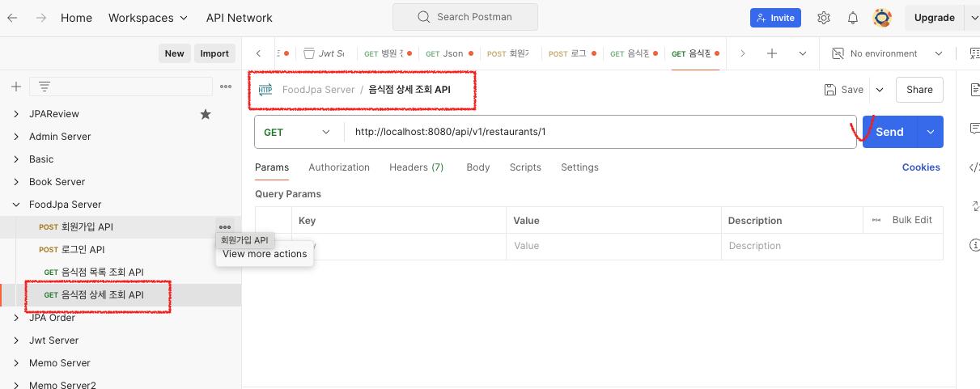Image resolution: width=980 pixels, height=389 pixels.
Task: Open the GET method dropdown
Action: pos(299,132)
